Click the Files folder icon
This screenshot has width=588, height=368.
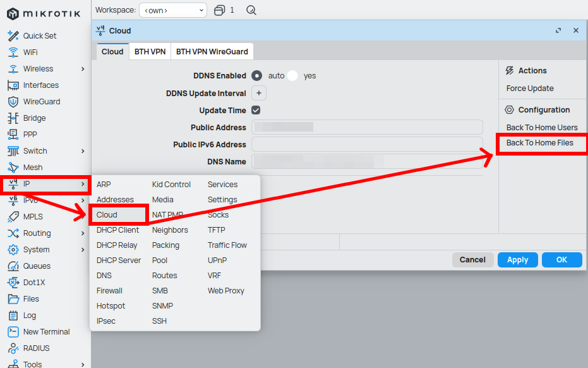pos(13,299)
